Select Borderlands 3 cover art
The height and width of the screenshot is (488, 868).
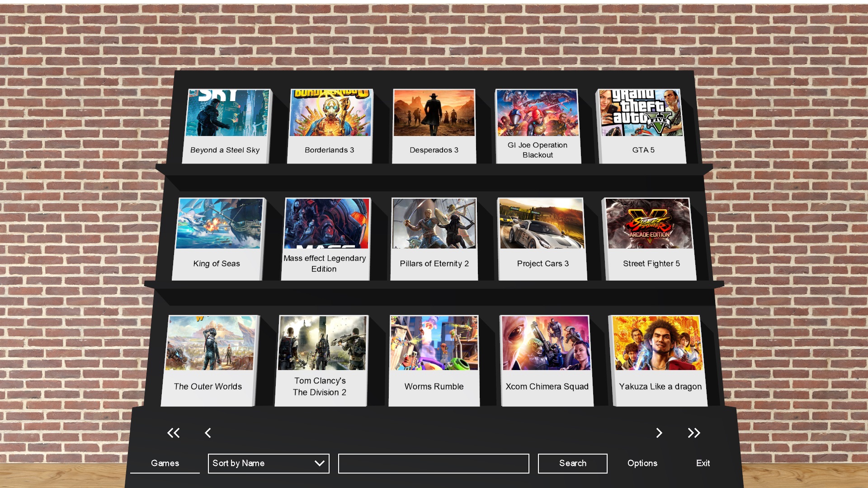[330, 113]
